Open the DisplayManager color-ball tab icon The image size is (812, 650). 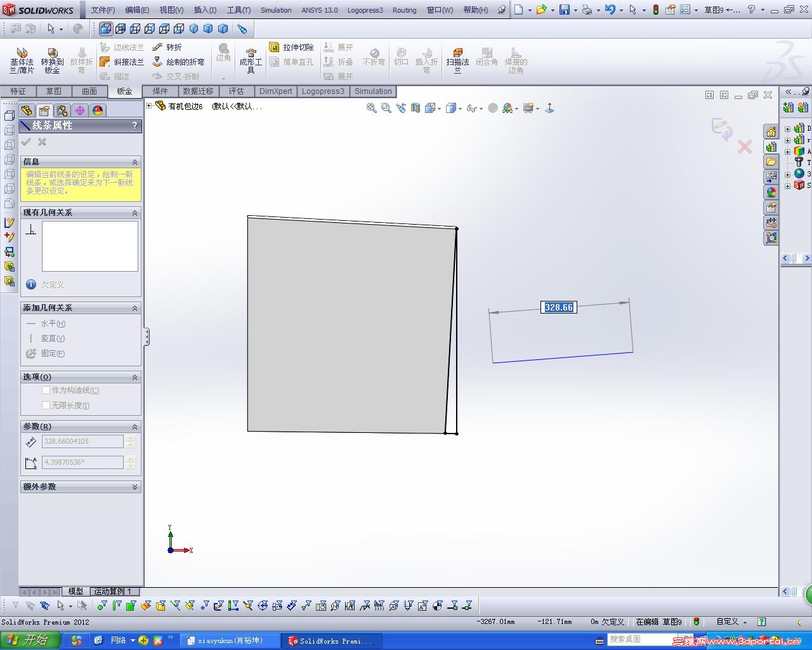point(98,110)
